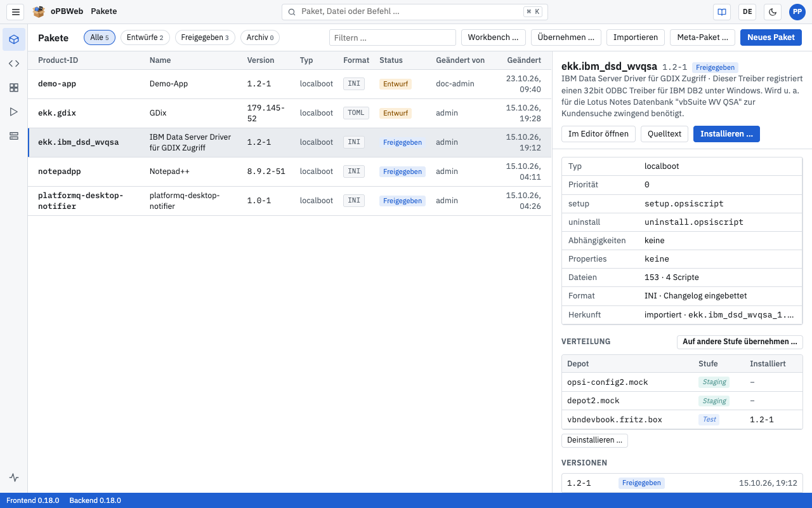Click the Importieren button
812x508 pixels.
pos(636,37)
